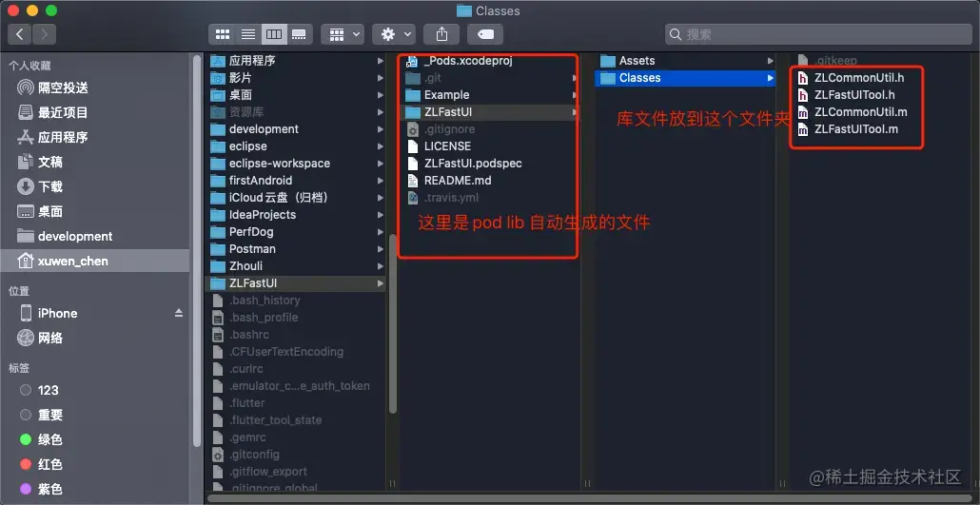Expand the Example folder arrow
980x505 pixels.
tap(575, 95)
